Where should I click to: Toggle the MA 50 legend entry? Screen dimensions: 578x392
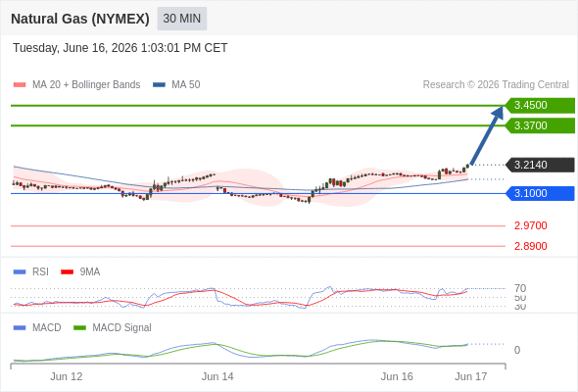pos(176,85)
